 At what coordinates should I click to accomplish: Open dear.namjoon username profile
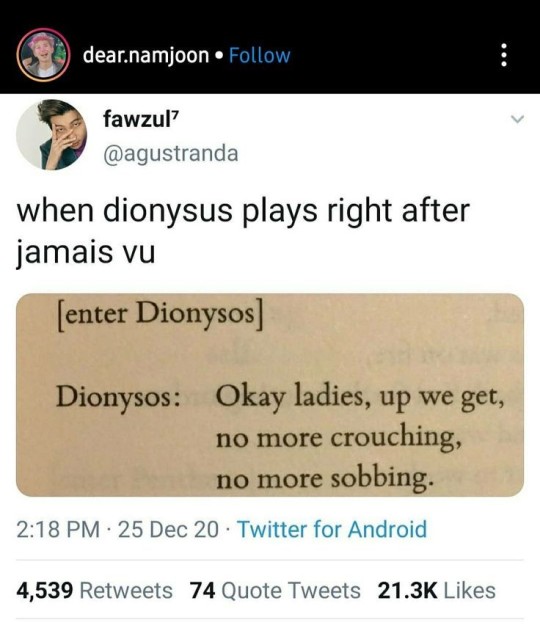click(146, 55)
